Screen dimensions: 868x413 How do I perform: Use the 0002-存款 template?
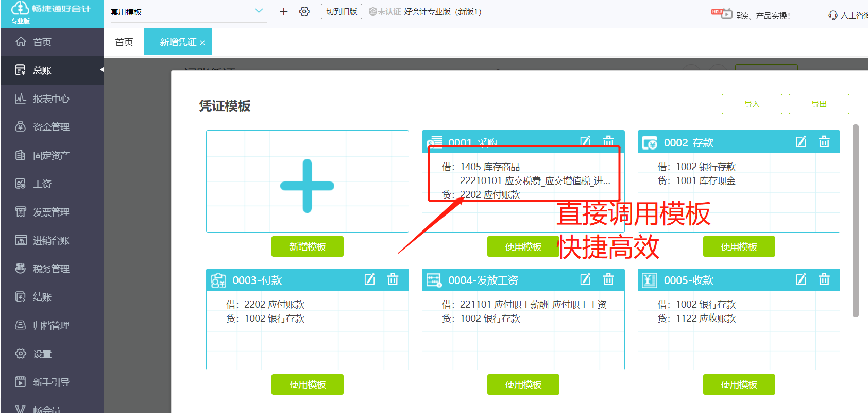pos(739,246)
